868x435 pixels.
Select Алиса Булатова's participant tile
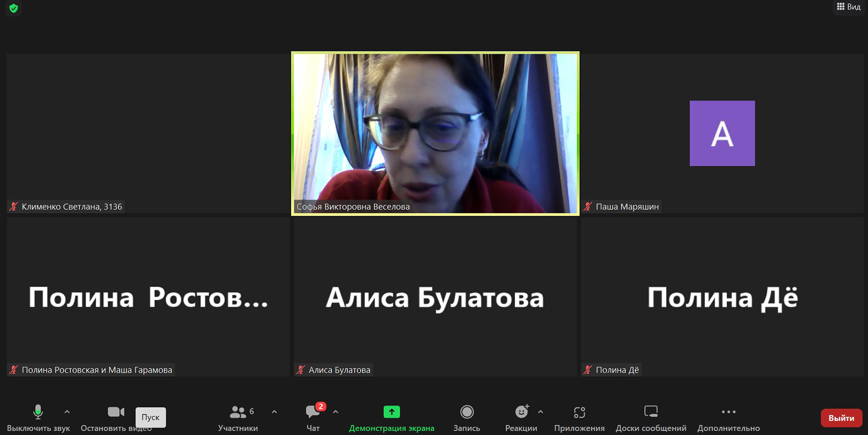click(435, 297)
